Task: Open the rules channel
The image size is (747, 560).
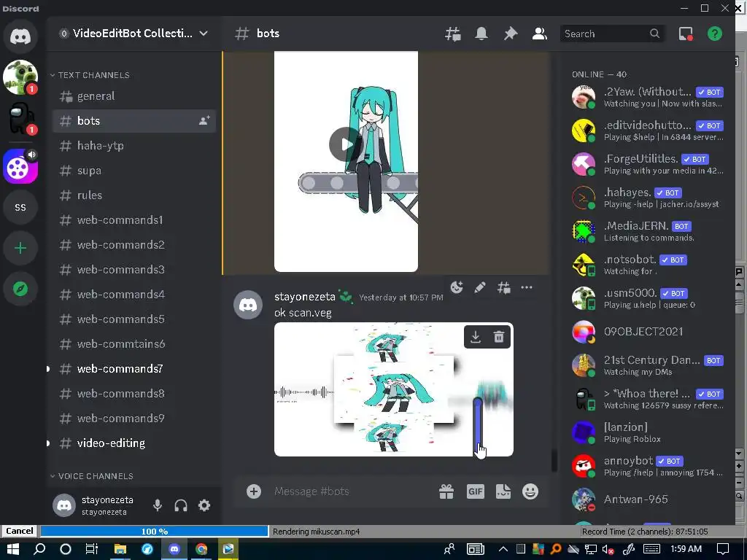Action: pos(134,195)
